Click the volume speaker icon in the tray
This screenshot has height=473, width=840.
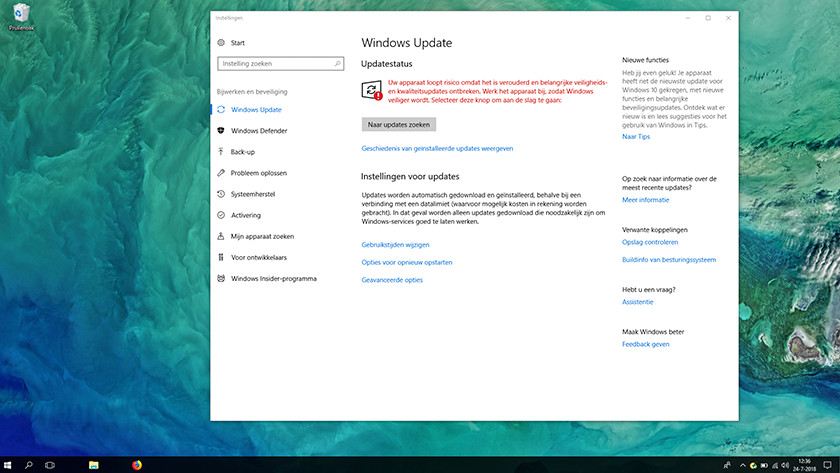pos(785,466)
